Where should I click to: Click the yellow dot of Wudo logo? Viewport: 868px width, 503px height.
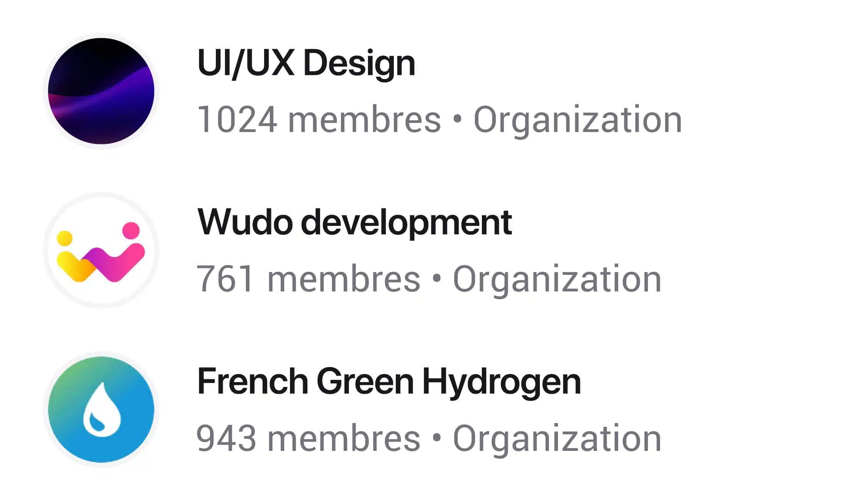(64, 238)
